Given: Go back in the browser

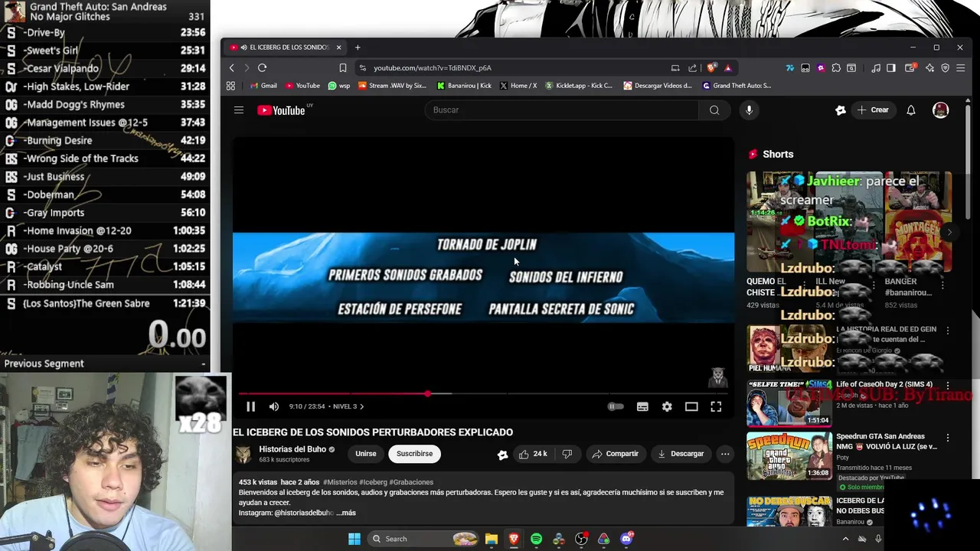Looking at the screenshot, I should click(232, 68).
